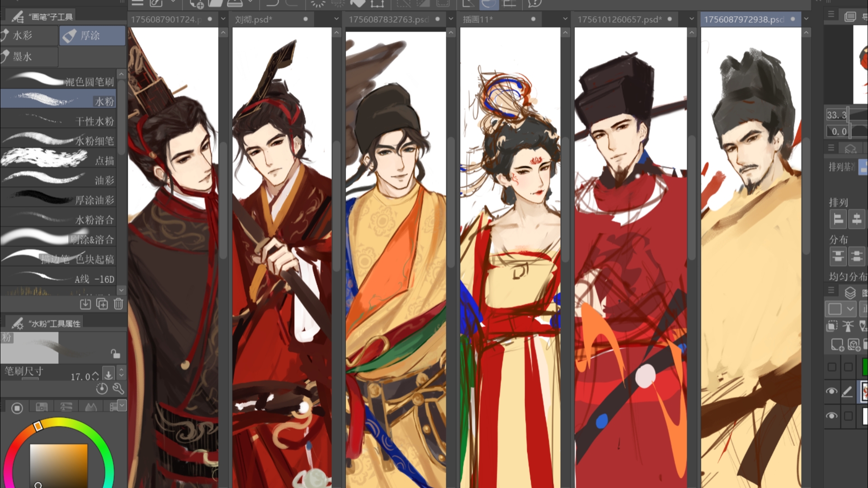
Task: Create a new vector layer
Action: point(854,345)
